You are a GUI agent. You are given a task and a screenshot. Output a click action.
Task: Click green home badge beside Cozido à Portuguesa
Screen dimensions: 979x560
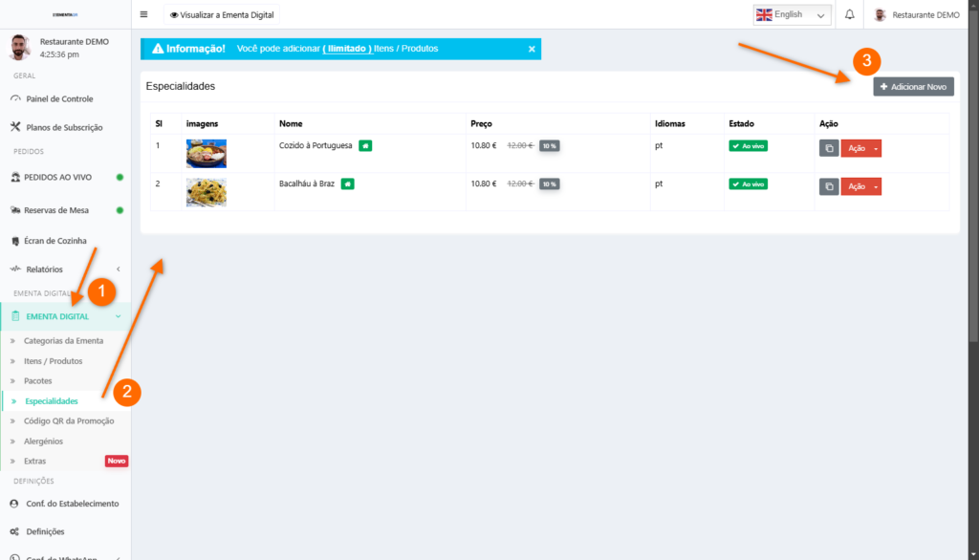click(x=365, y=145)
